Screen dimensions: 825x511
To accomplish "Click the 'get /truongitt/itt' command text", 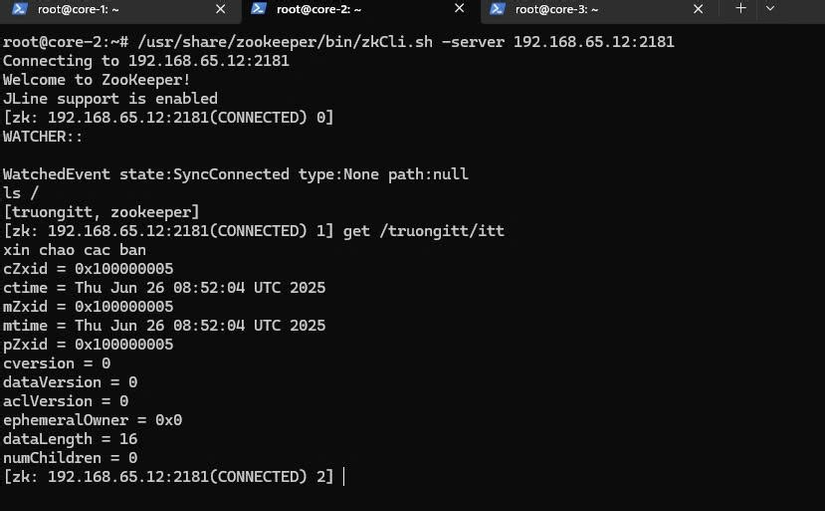I will pyautogui.click(x=424, y=231).
